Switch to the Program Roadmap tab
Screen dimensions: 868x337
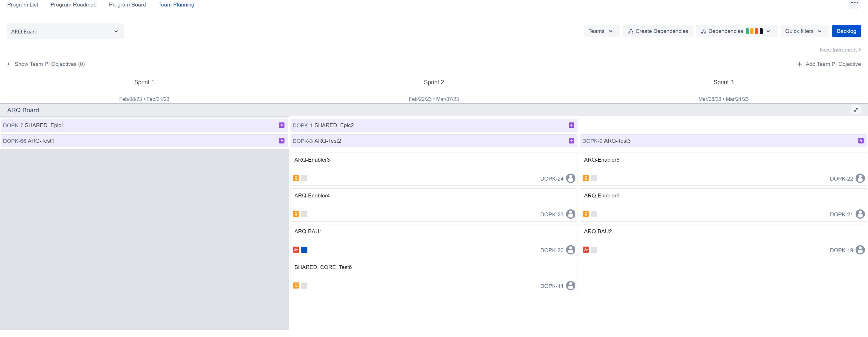[x=73, y=5]
